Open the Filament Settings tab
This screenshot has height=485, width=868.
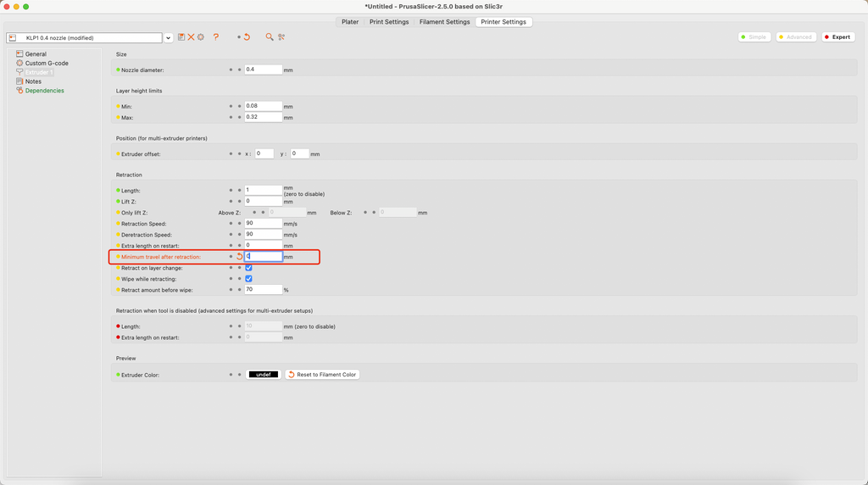coord(444,22)
